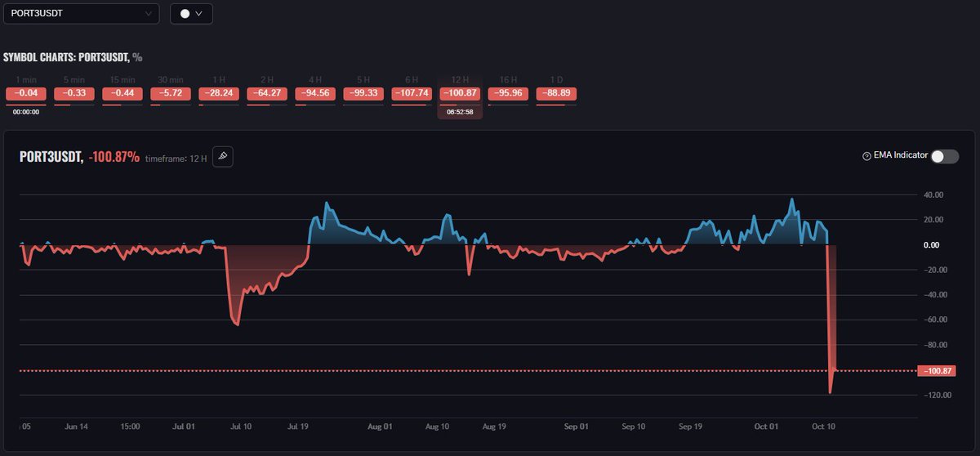
Task: Click the 'SYMBOL CHARTS: PORT3USDT, %' heading
Action: pyautogui.click(x=73, y=57)
